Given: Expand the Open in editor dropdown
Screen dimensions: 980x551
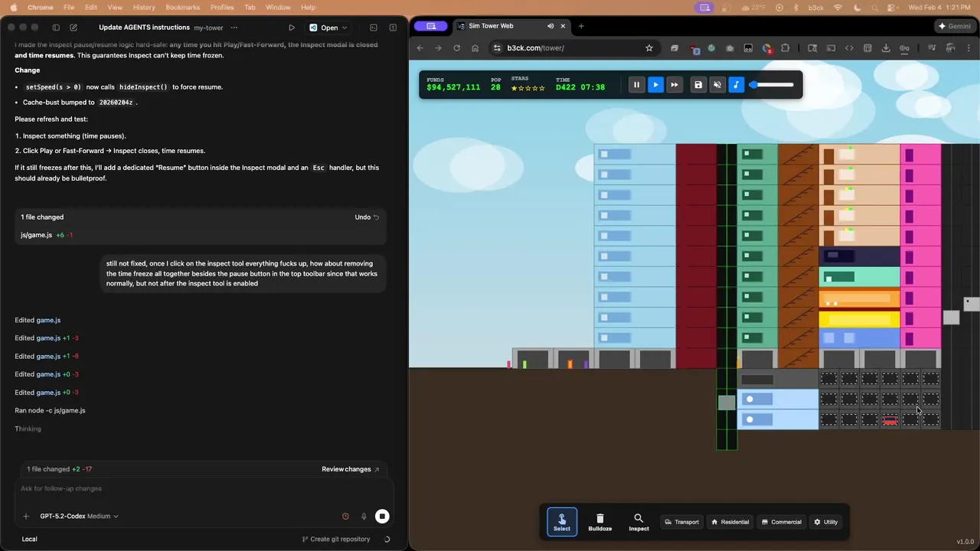Looking at the screenshot, I should click(x=329, y=28).
